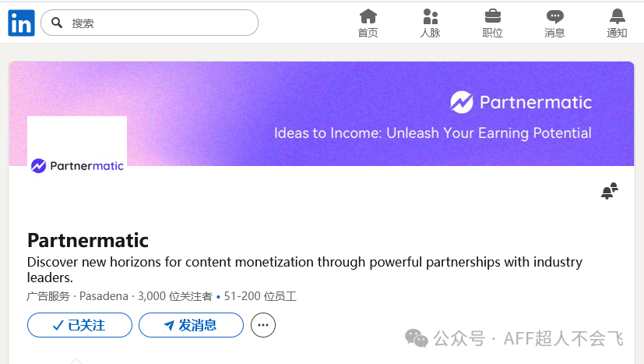Click the 3,000 位关注者 followers link
This screenshot has width=644, height=364.
click(x=175, y=296)
